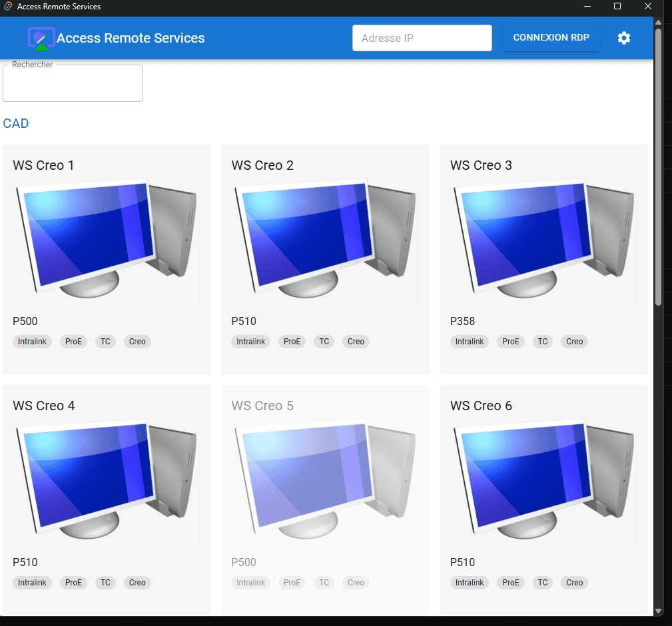Select the WS Creo 2 computer image
Screen dimensions: 672x626
point(325,238)
